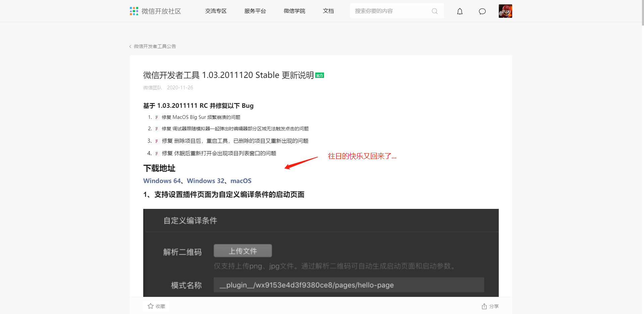The height and width of the screenshot is (314, 644).
Task: Click the 下载地址 heading
Action: [x=159, y=168]
